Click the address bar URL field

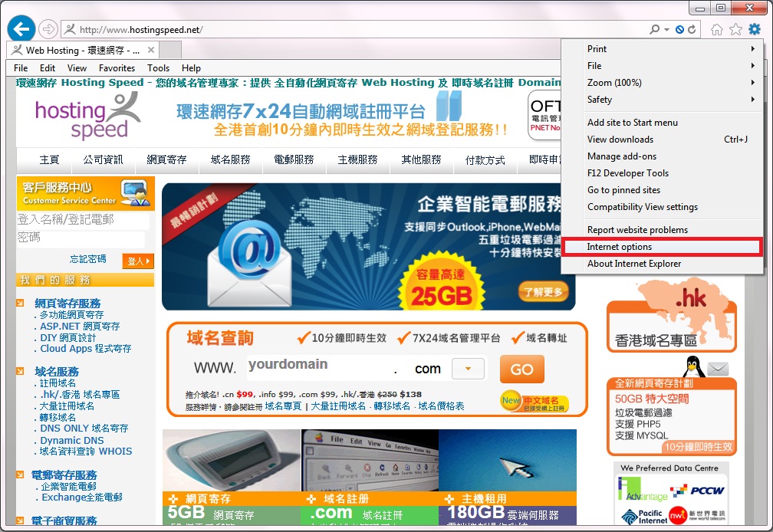pyautogui.click(x=355, y=30)
